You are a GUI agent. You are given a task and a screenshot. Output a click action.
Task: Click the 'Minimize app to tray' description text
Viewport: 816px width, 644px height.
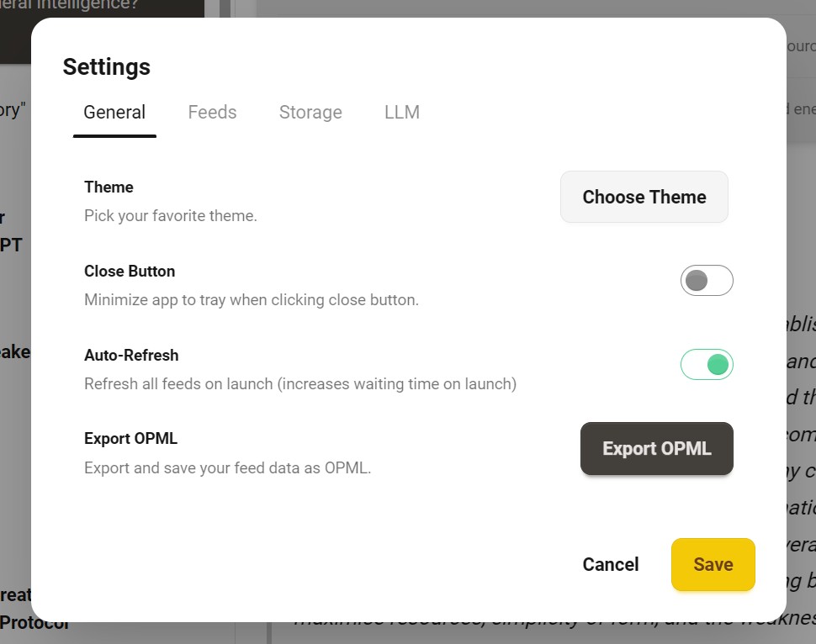[x=252, y=300]
